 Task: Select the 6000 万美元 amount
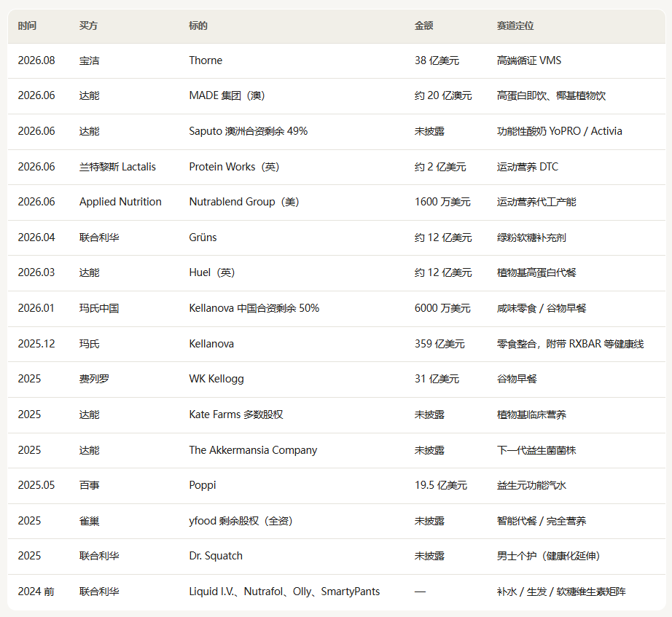pos(442,308)
